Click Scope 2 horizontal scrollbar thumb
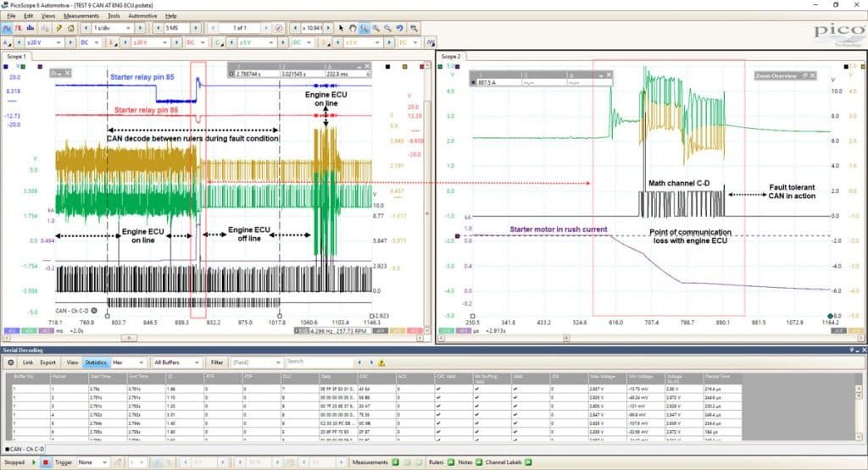868x470 pixels. (565, 338)
